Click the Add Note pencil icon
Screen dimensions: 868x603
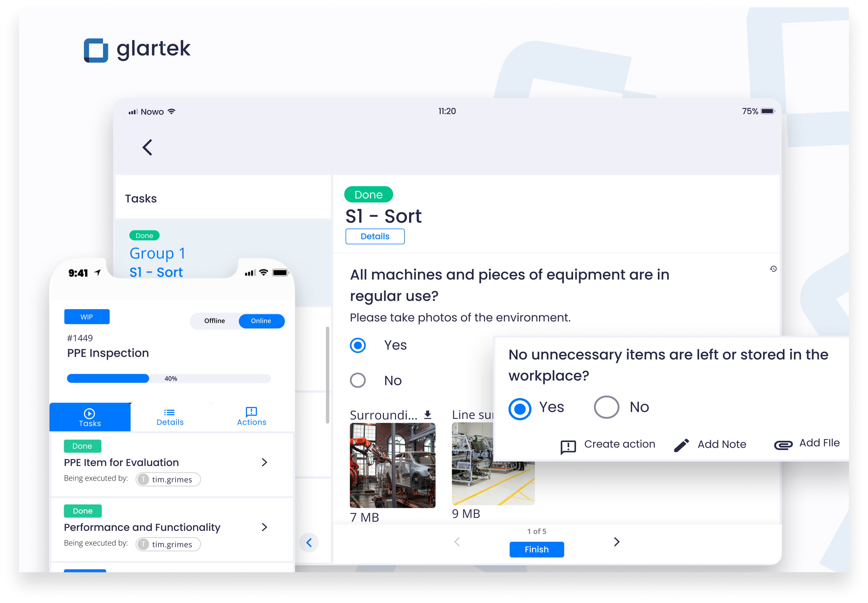pos(682,446)
